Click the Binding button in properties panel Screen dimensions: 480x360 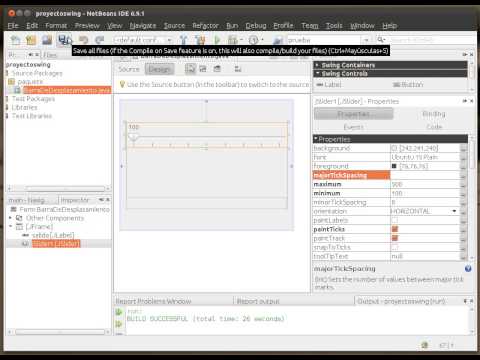click(434, 114)
